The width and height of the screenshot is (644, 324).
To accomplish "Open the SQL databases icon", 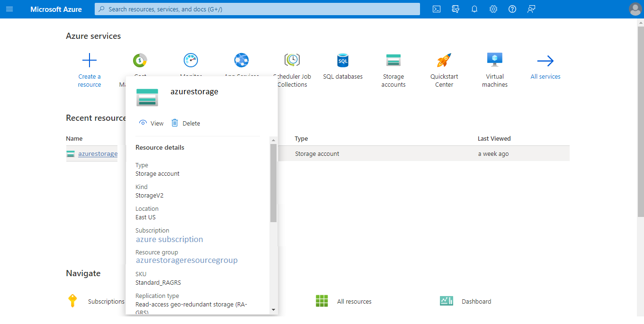I will 343,60.
